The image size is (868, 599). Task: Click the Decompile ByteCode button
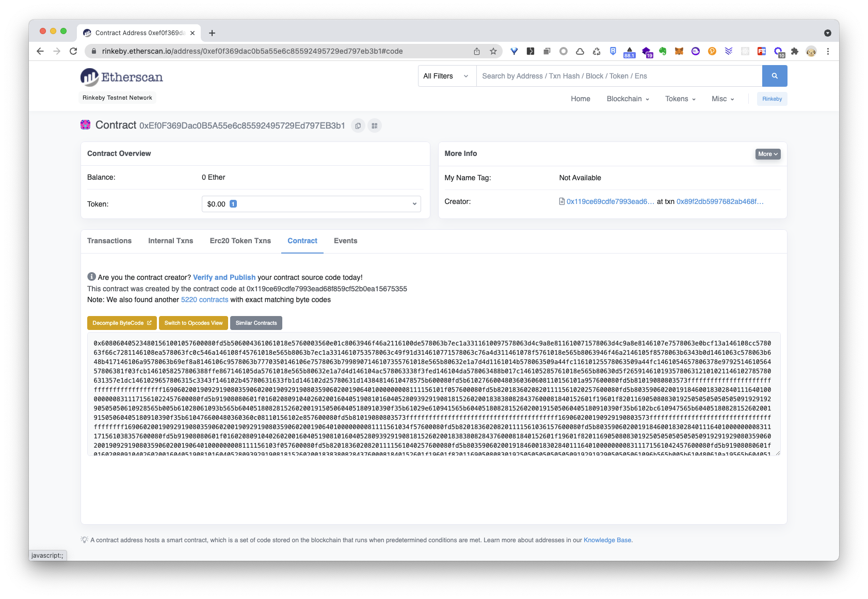click(x=122, y=323)
